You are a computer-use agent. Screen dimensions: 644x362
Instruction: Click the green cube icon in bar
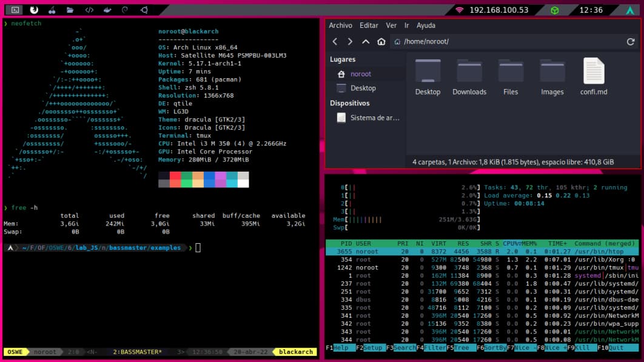pos(554,10)
